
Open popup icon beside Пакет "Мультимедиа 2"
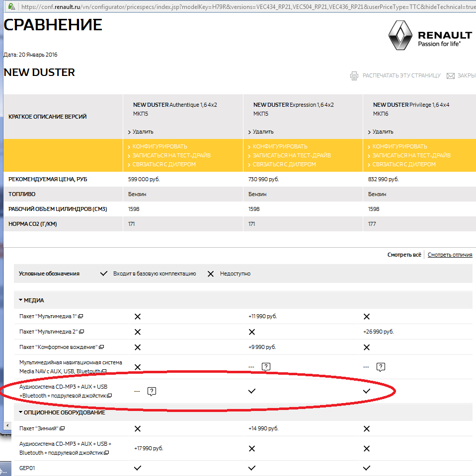click(82, 332)
